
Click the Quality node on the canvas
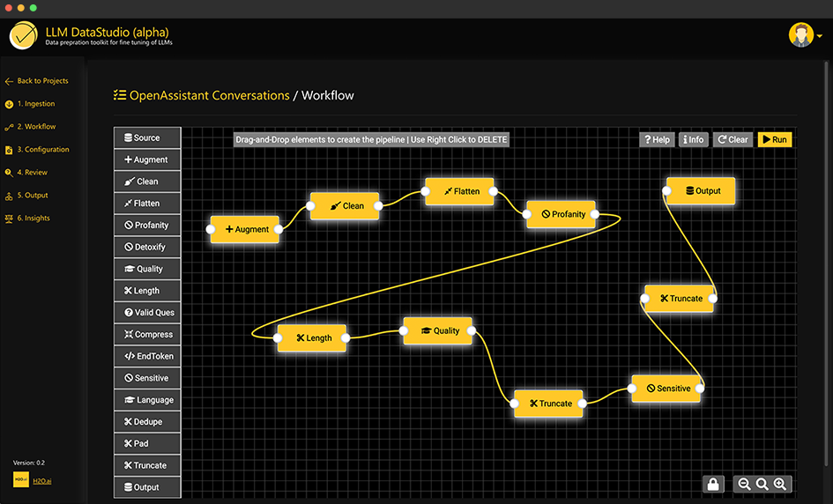pos(437,331)
